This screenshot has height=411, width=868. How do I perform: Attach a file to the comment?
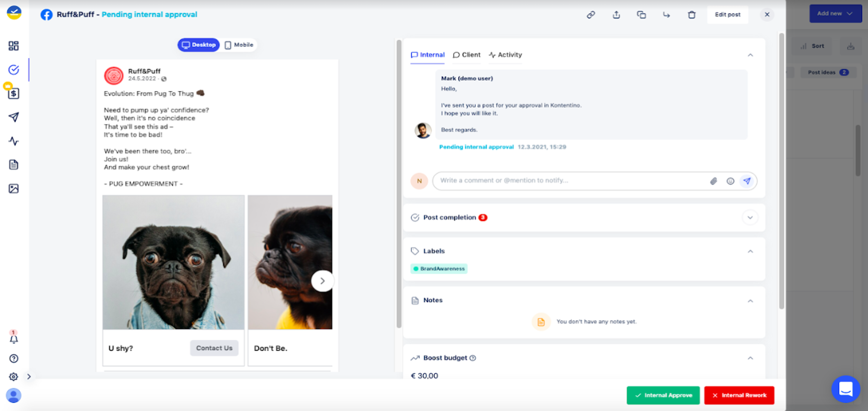tap(713, 181)
